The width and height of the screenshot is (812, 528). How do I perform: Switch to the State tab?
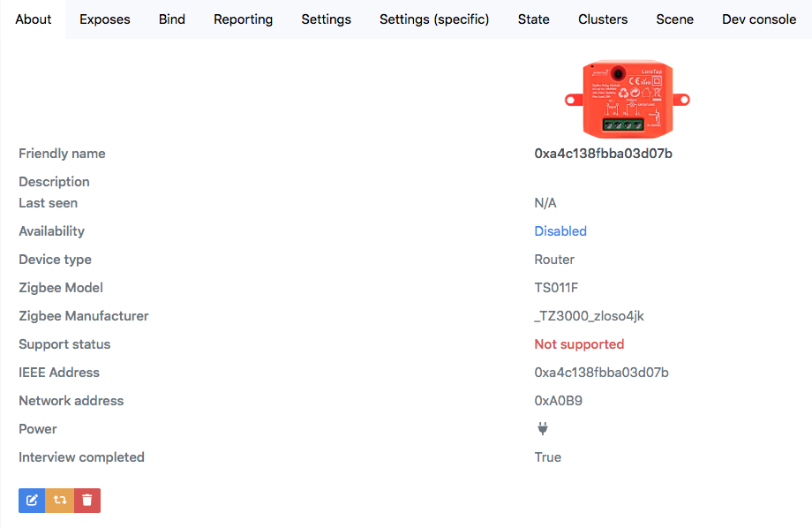click(533, 19)
